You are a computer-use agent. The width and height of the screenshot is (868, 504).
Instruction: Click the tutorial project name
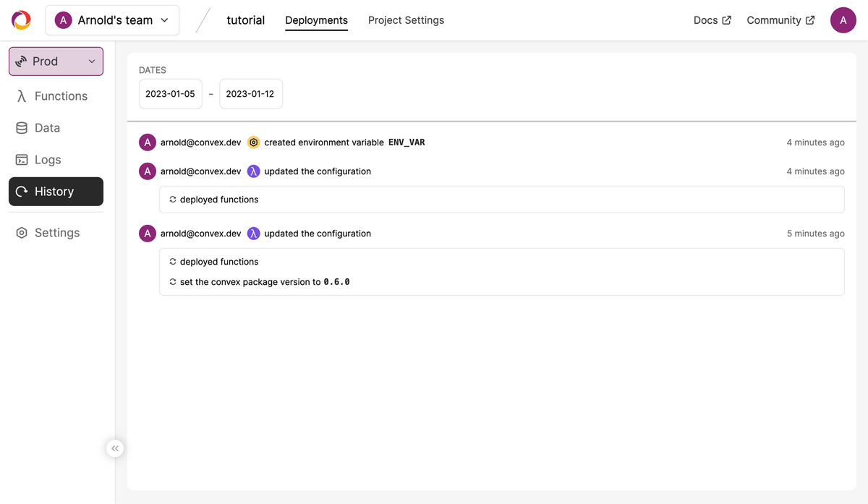[x=245, y=20]
